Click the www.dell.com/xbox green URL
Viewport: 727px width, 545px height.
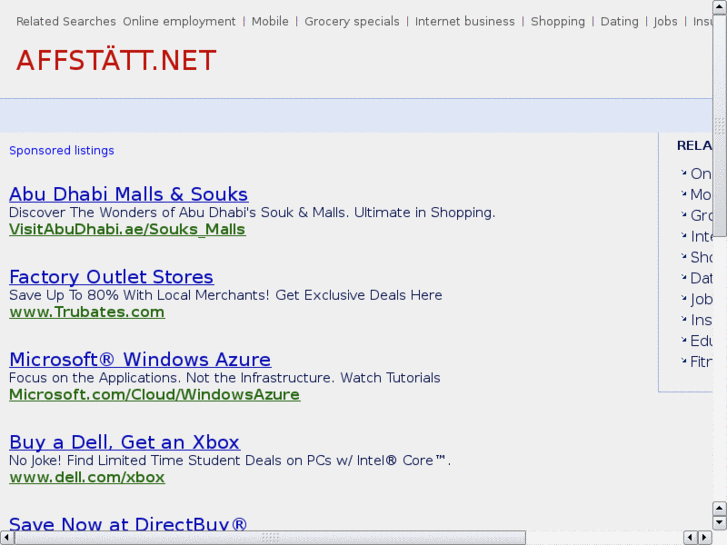(x=87, y=477)
